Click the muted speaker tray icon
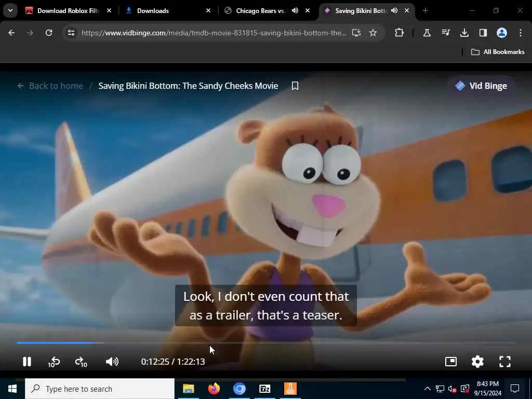The width and height of the screenshot is (532, 399). click(x=453, y=389)
